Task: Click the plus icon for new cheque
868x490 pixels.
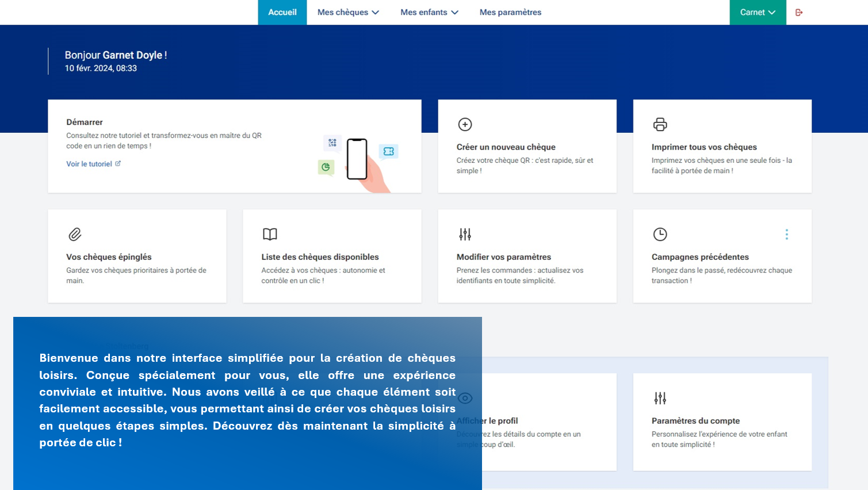Action: point(465,124)
